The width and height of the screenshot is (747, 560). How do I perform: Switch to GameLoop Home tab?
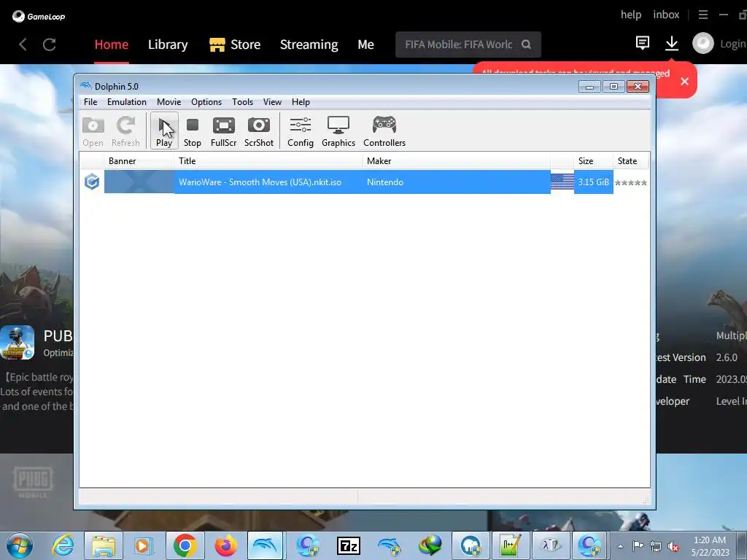coord(112,44)
